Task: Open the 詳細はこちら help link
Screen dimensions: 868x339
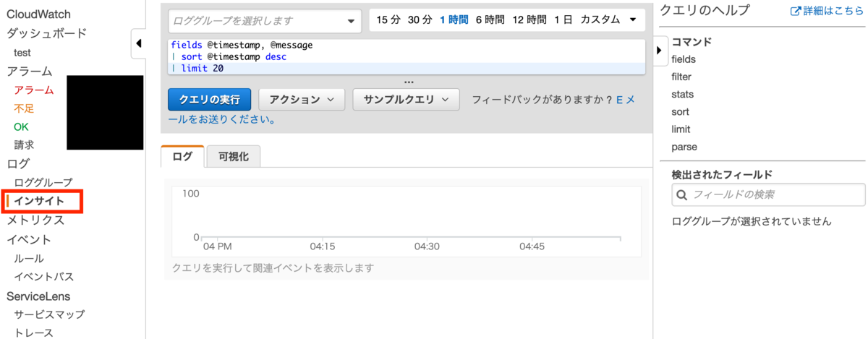Action: tap(832, 11)
